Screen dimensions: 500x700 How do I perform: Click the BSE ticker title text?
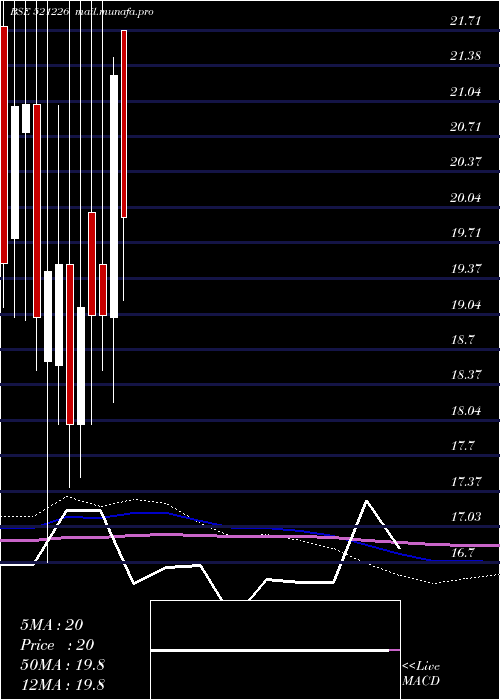point(82,12)
